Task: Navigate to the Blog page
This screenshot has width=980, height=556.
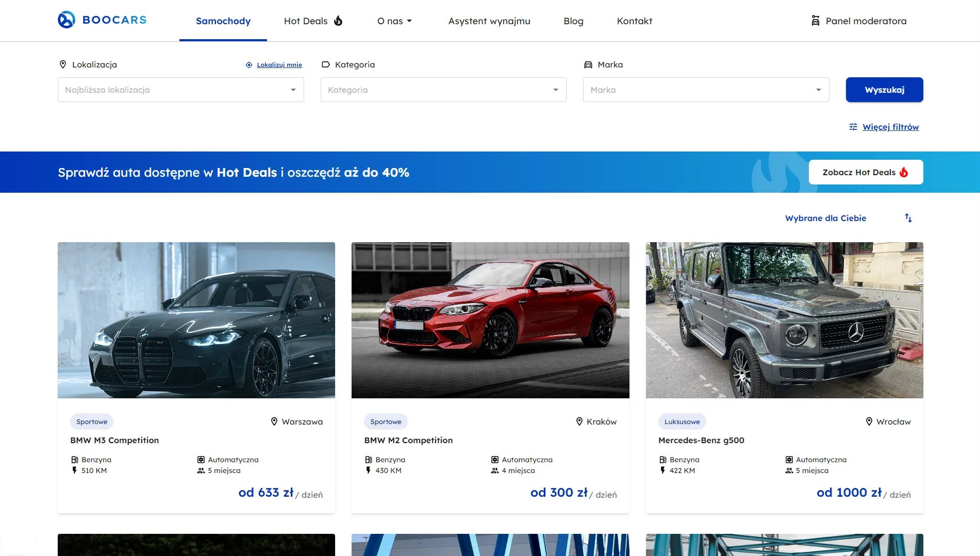Action: tap(573, 21)
